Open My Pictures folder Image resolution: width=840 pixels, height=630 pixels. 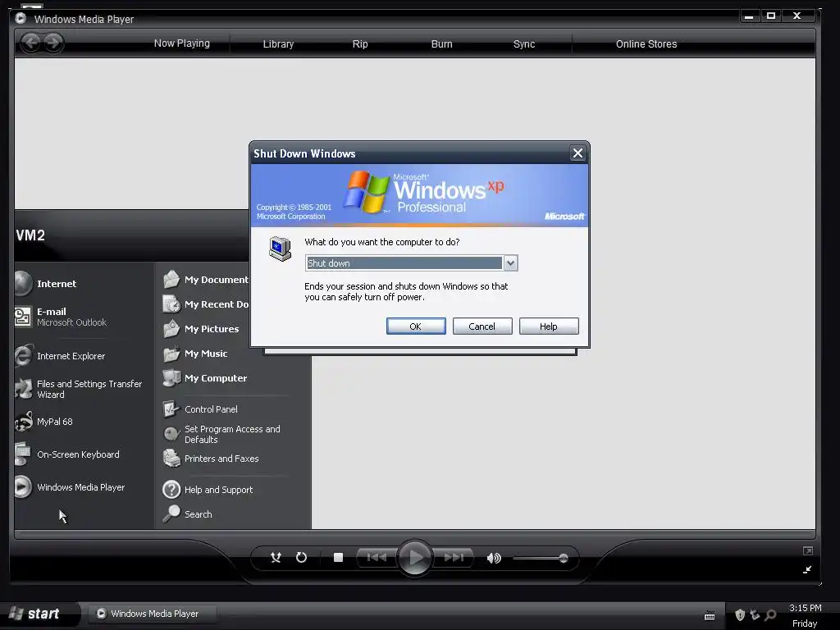[202, 329]
